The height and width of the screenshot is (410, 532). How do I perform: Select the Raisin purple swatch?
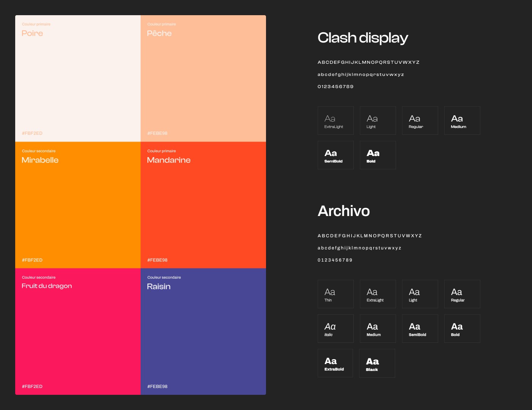point(203,331)
